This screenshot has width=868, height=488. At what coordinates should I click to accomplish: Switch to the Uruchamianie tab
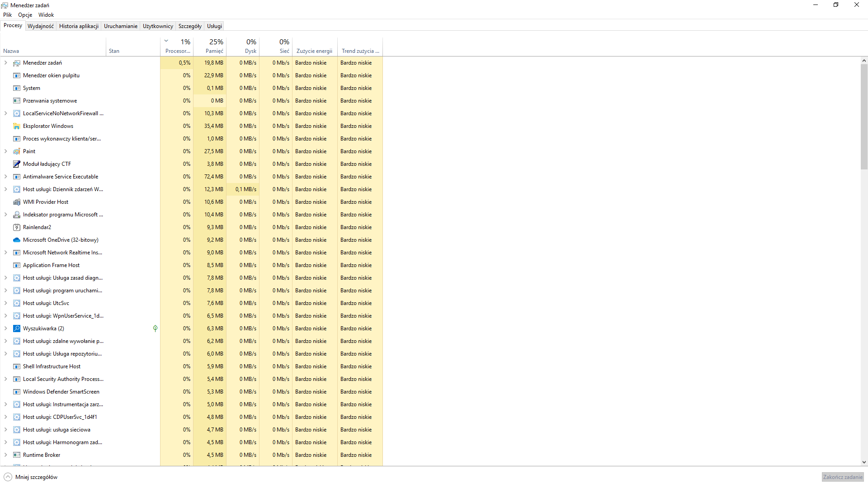(x=120, y=26)
